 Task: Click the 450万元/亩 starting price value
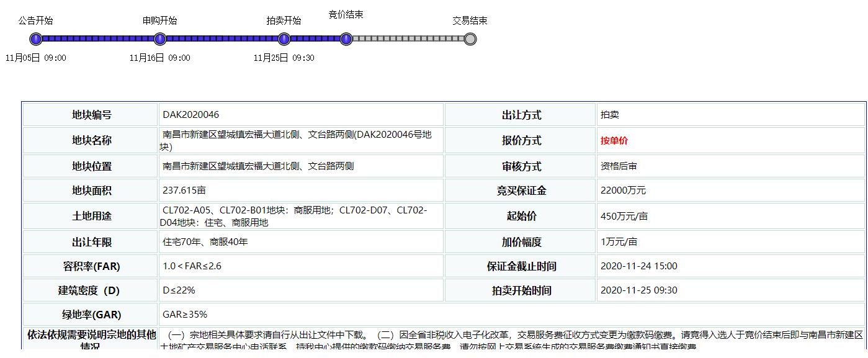tap(624, 217)
